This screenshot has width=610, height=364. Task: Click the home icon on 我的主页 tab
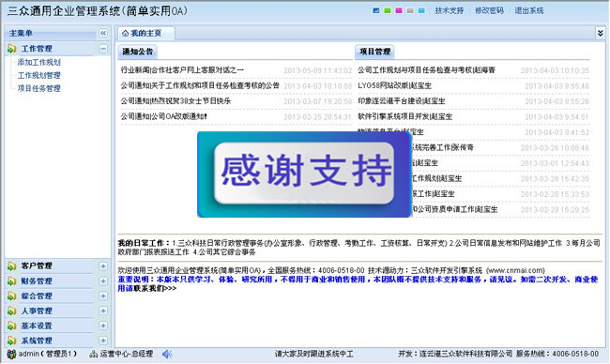coord(125,34)
